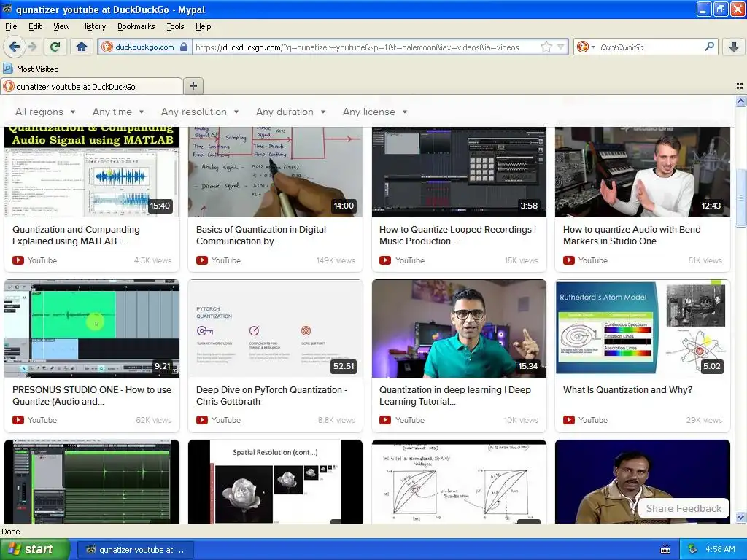Reload the current page
Image resolution: width=747 pixels, height=560 pixels.
click(55, 47)
